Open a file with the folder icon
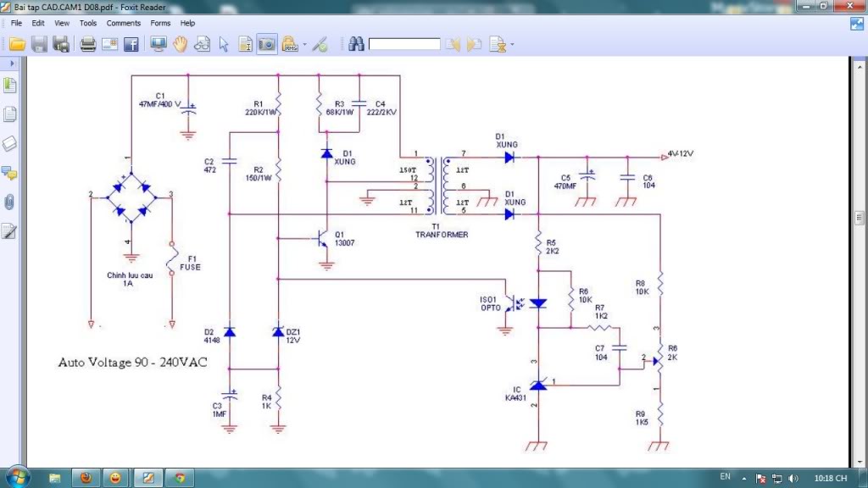The width and height of the screenshot is (868, 488). 17,44
